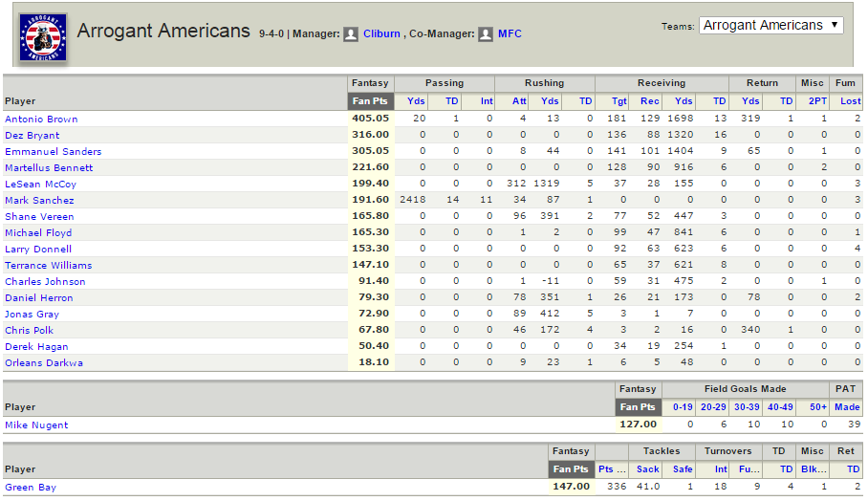Open Derek Hagan player page

36,346
